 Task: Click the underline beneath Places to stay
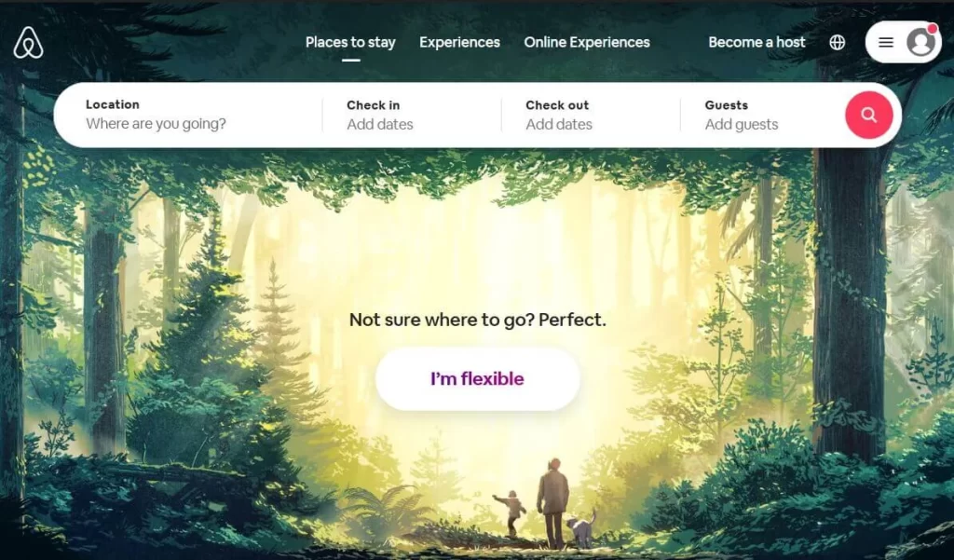[x=350, y=61]
